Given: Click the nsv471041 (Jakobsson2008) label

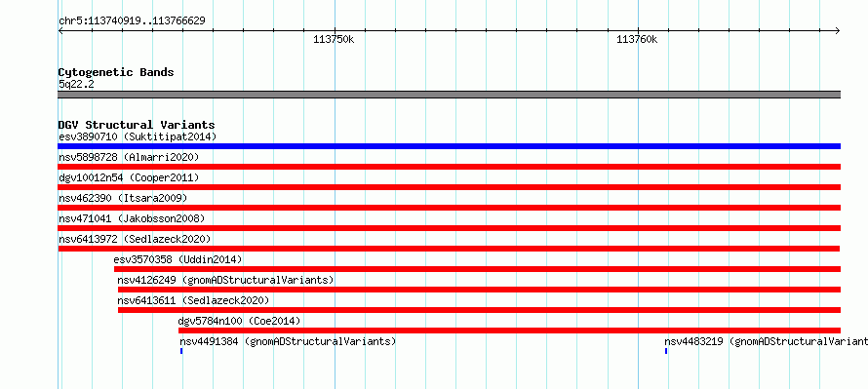Looking at the screenshot, I should point(132,218).
